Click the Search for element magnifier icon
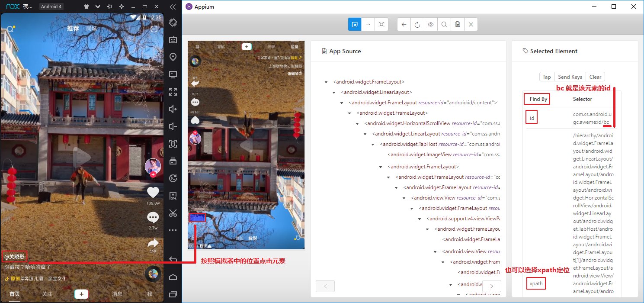The width and height of the screenshot is (644, 303). click(x=444, y=25)
